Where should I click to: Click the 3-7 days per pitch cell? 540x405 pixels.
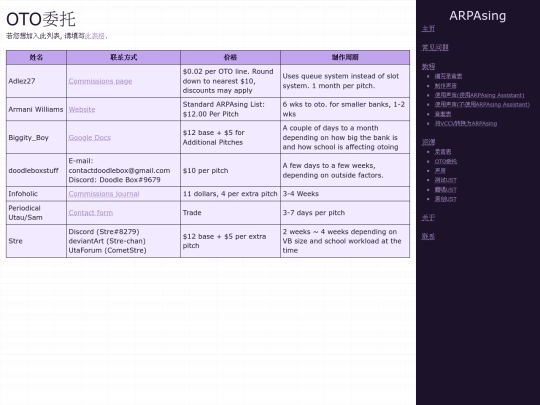[345, 213]
